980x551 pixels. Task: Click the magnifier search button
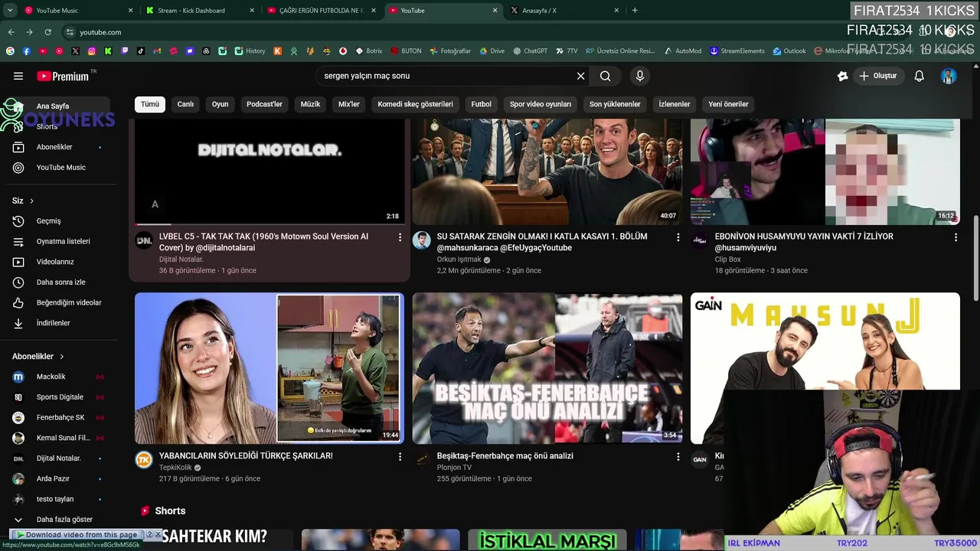606,76
